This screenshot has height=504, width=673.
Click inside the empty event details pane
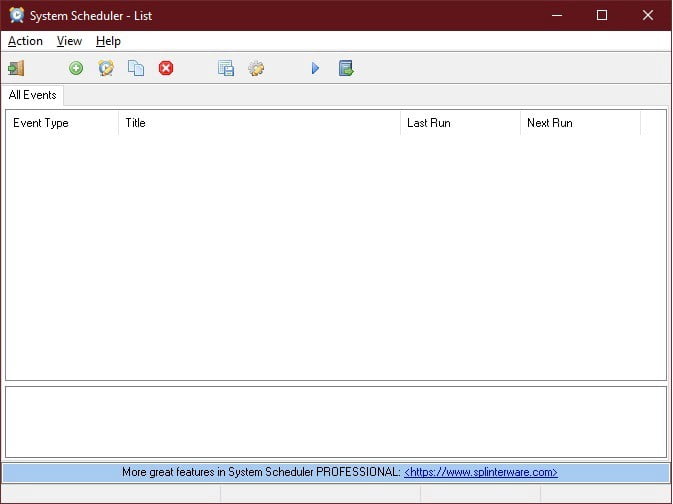click(336, 421)
